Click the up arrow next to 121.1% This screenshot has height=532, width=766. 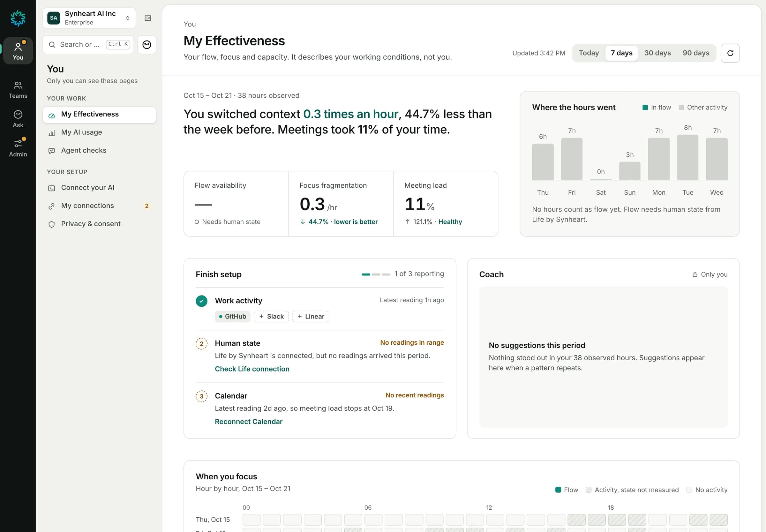pyautogui.click(x=407, y=222)
